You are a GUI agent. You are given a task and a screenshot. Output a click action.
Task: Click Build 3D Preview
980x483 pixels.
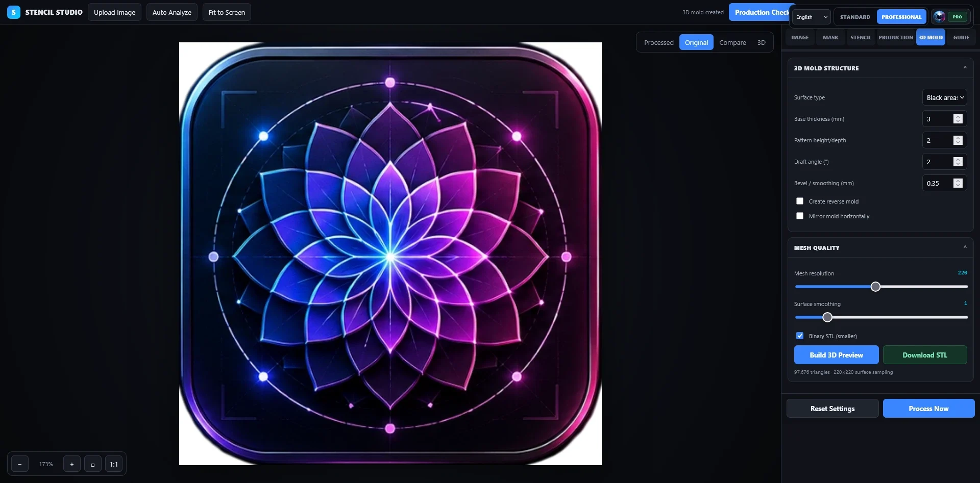836,355
